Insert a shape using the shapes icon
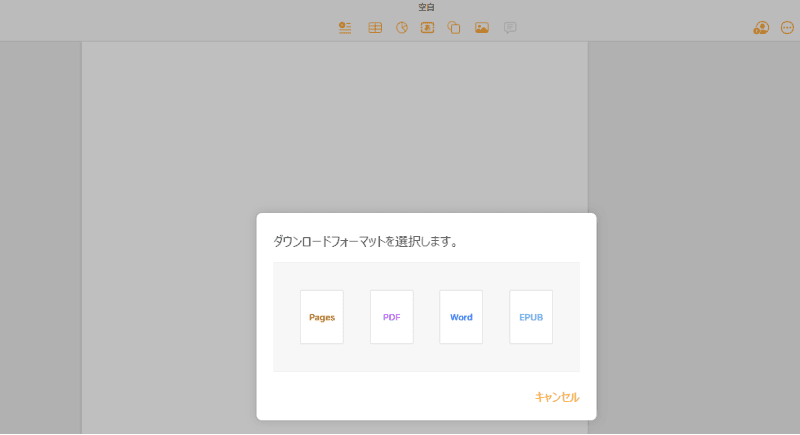 pos(454,28)
